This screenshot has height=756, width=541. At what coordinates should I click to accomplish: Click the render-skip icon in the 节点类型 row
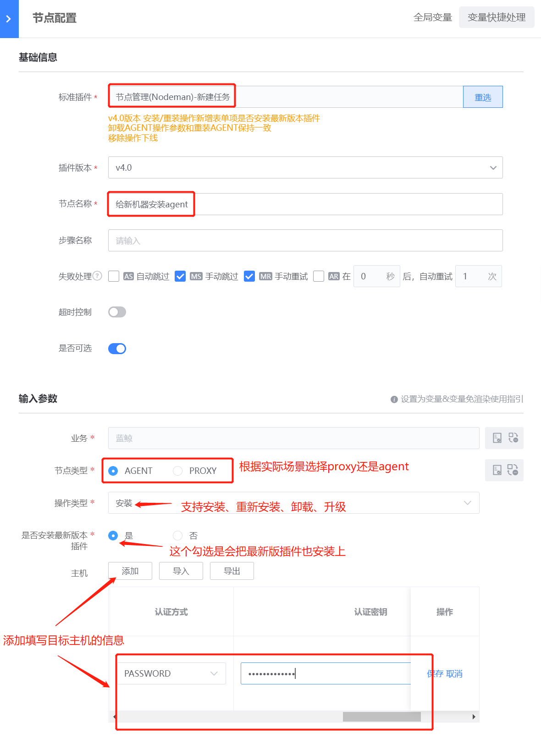tap(513, 470)
